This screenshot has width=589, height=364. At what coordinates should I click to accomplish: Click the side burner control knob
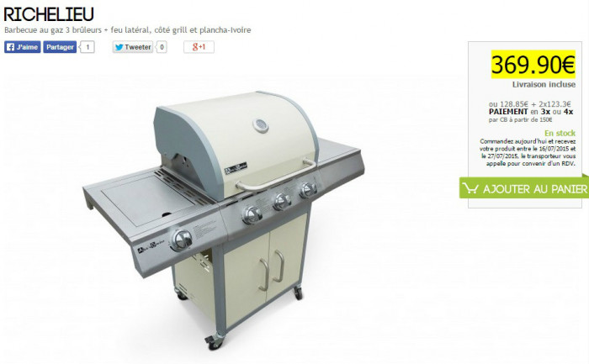coord(182,240)
